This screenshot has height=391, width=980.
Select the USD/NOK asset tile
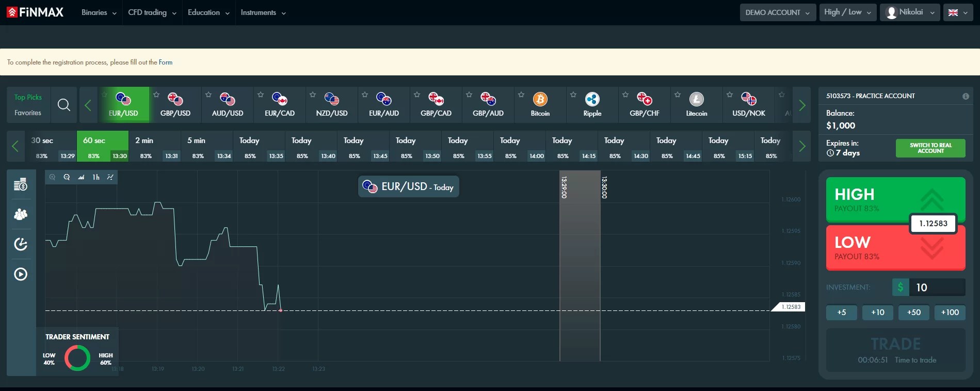[x=749, y=105]
